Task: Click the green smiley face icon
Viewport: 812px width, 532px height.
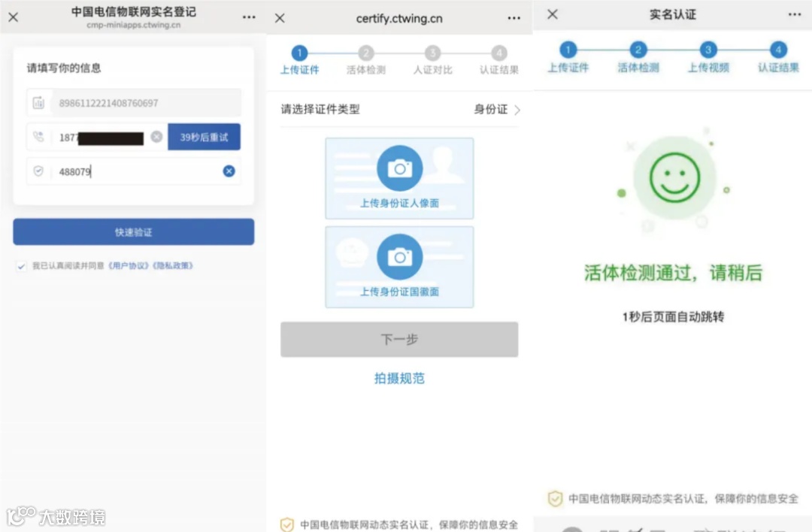Action: pyautogui.click(x=674, y=177)
